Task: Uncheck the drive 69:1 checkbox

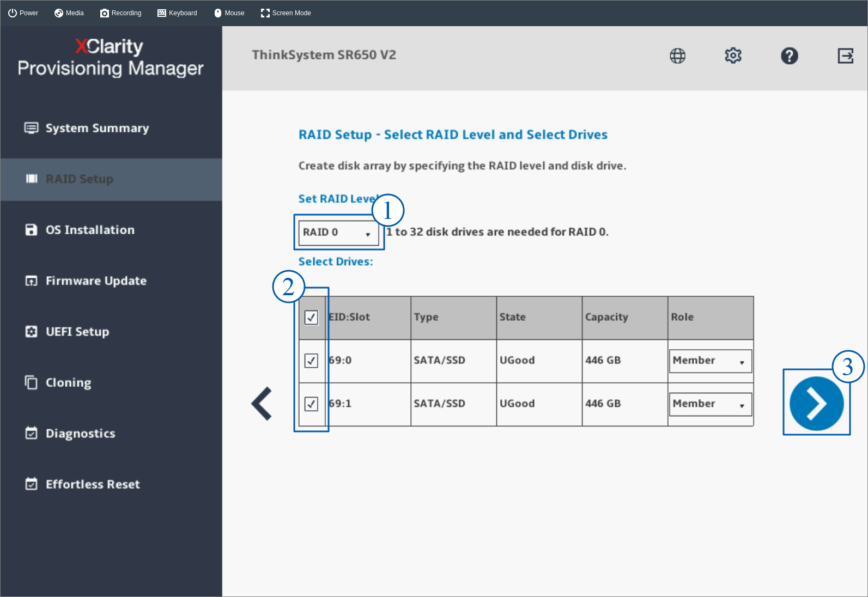Action: click(311, 404)
